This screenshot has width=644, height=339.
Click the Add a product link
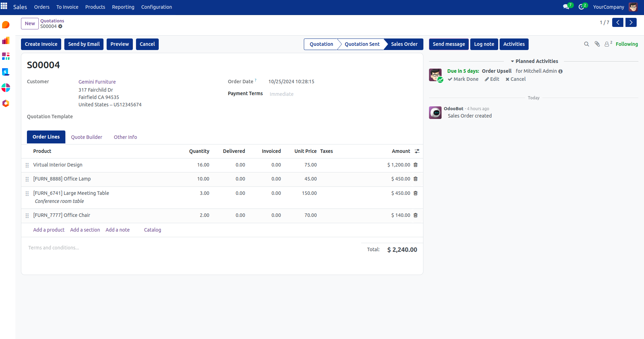(x=49, y=230)
